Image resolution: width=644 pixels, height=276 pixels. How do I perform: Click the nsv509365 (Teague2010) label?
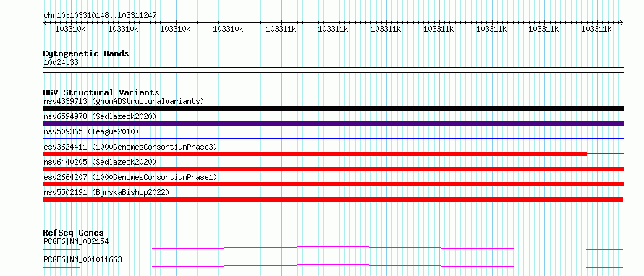(x=91, y=131)
